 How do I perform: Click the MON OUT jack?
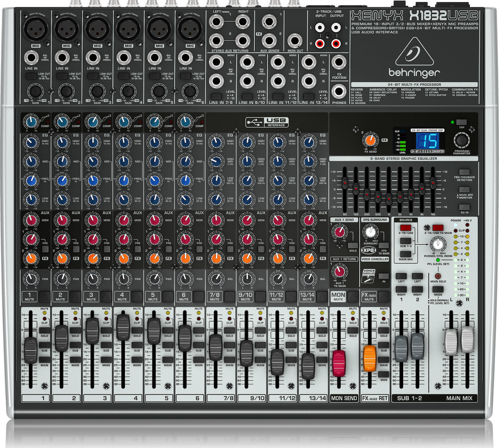click(295, 41)
